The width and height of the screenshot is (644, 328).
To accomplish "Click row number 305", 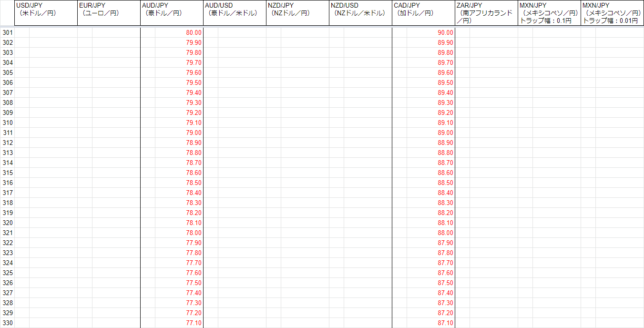I will [x=7, y=72].
